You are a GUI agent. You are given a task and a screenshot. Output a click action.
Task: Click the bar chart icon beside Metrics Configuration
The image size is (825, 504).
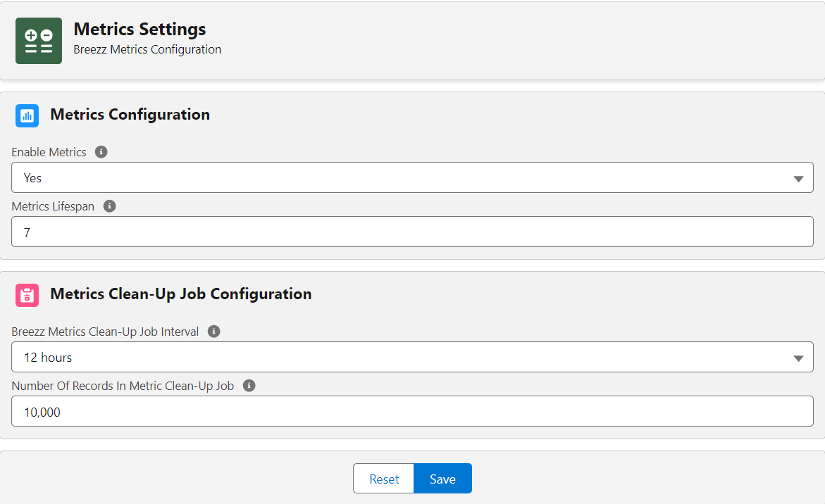click(x=26, y=115)
